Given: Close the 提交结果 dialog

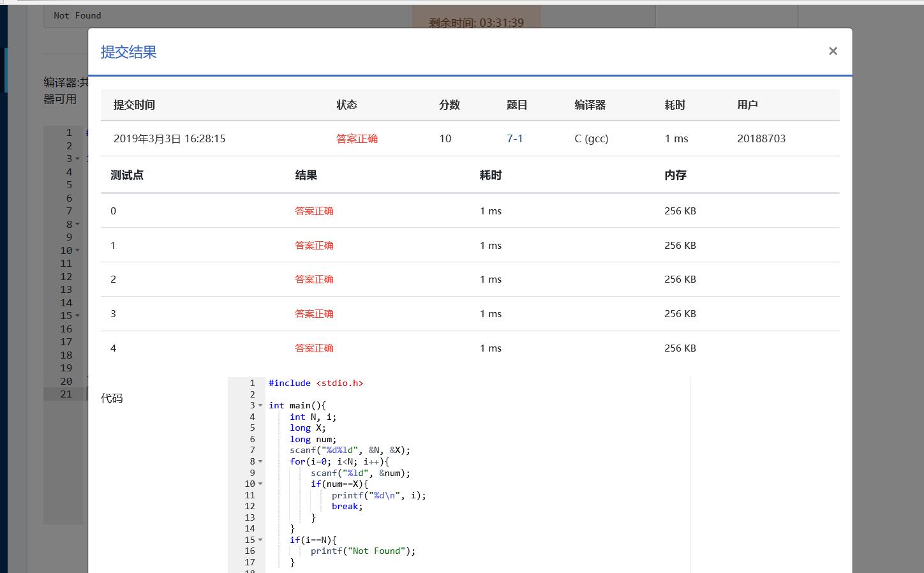Looking at the screenshot, I should point(833,51).
